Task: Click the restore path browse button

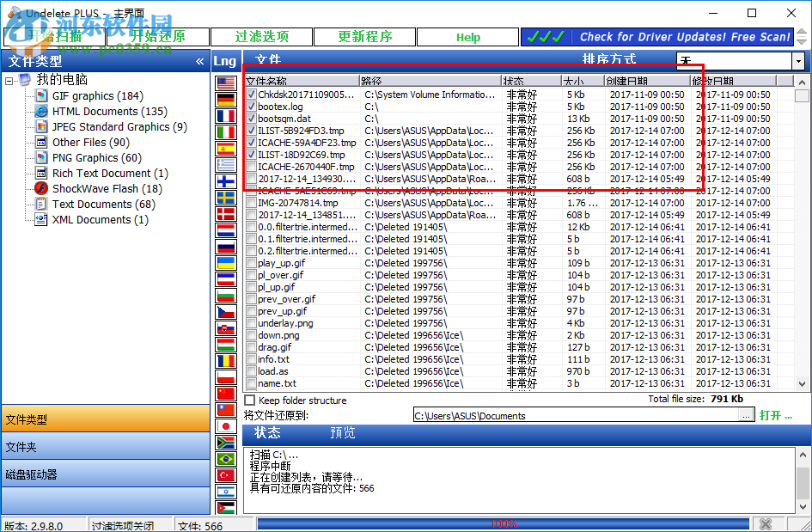Action: (743, 415)
